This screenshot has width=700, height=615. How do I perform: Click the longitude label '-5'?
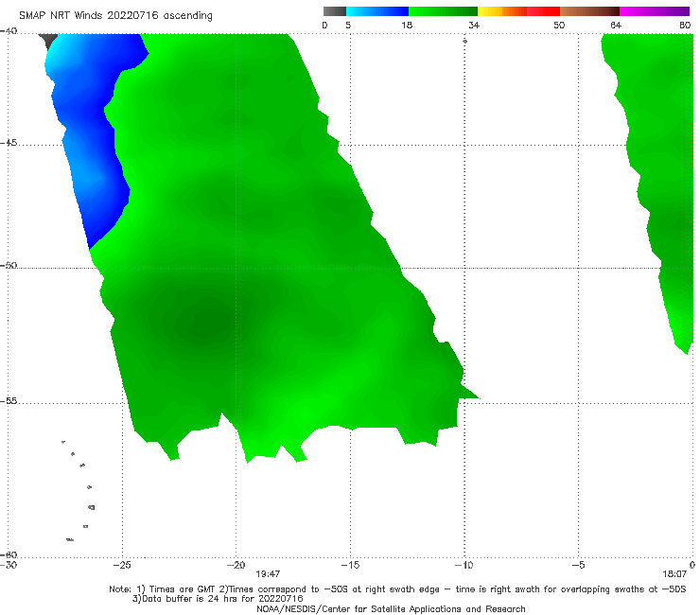578,565
